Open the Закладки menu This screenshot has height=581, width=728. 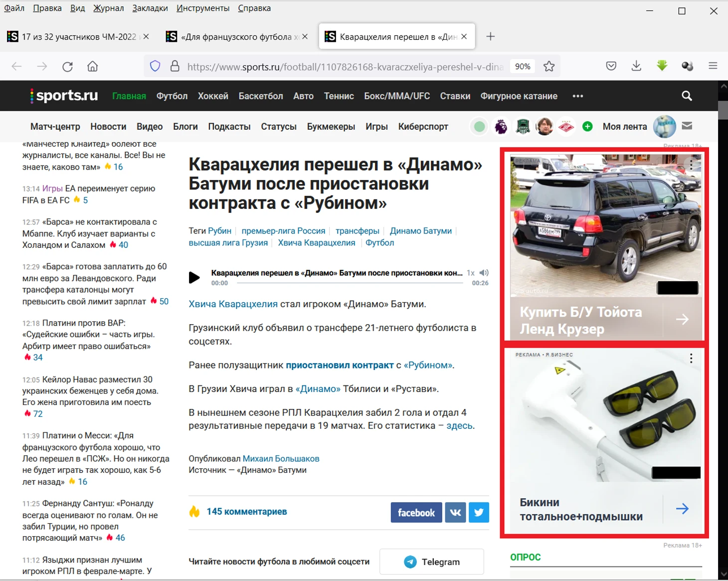150,8
